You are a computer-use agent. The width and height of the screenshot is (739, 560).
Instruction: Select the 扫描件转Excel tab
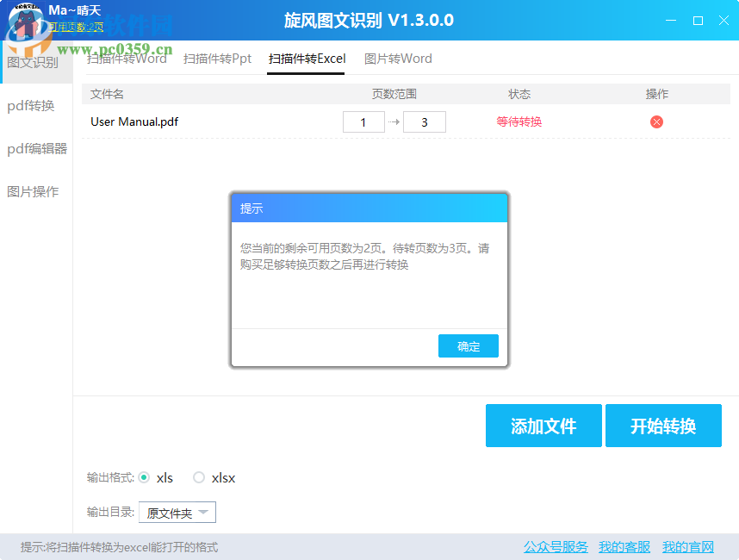[x=306, y=59]
